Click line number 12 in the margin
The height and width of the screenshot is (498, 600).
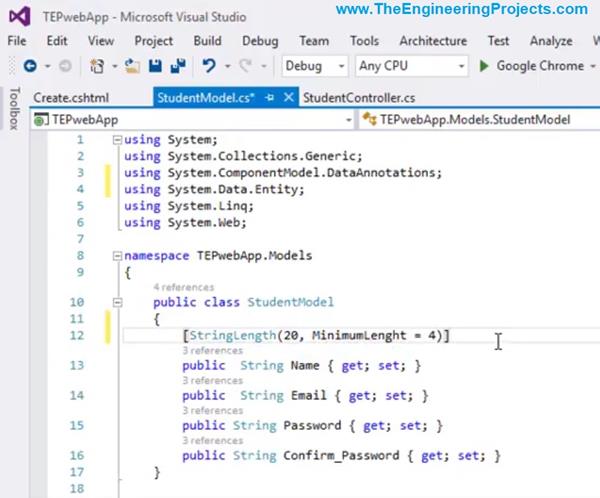pos(77,336)
